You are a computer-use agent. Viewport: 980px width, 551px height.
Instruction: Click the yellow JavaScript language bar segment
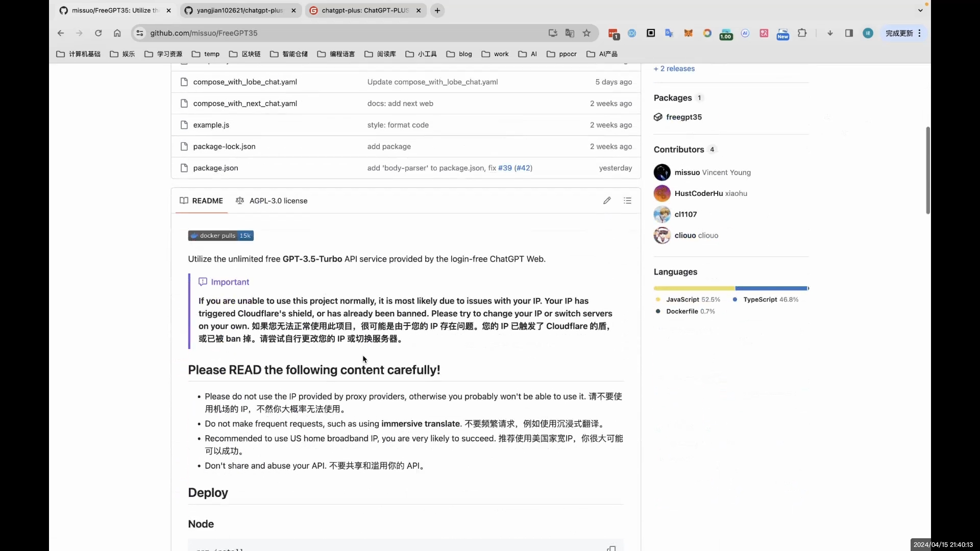pos(694,288)
